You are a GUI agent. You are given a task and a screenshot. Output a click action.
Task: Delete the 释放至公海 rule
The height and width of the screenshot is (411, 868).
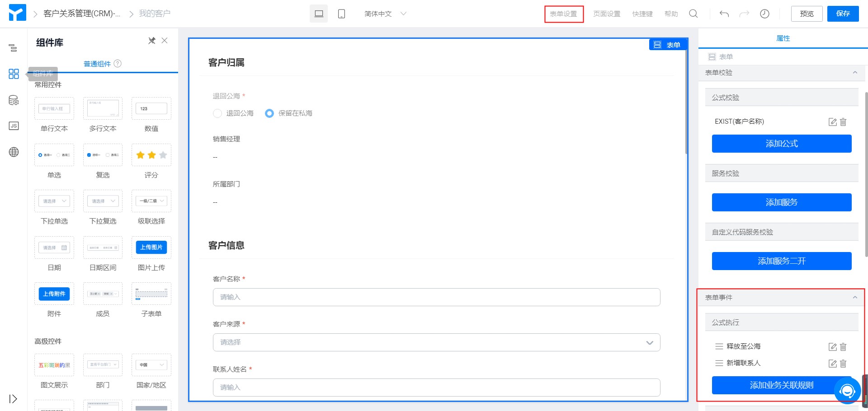(843, 347)
